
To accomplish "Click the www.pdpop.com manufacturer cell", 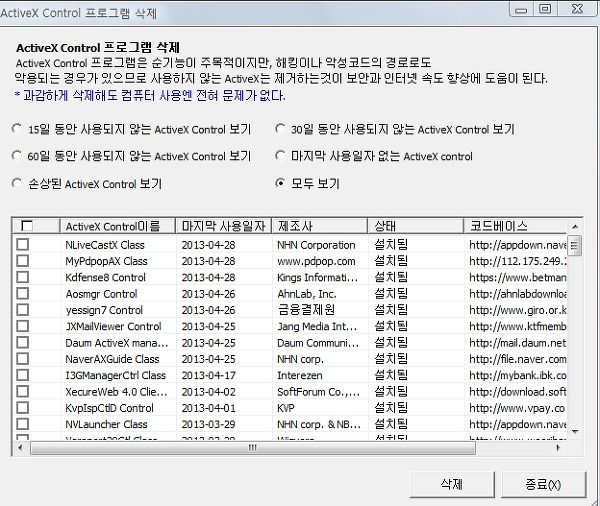I will click(316, 261).
